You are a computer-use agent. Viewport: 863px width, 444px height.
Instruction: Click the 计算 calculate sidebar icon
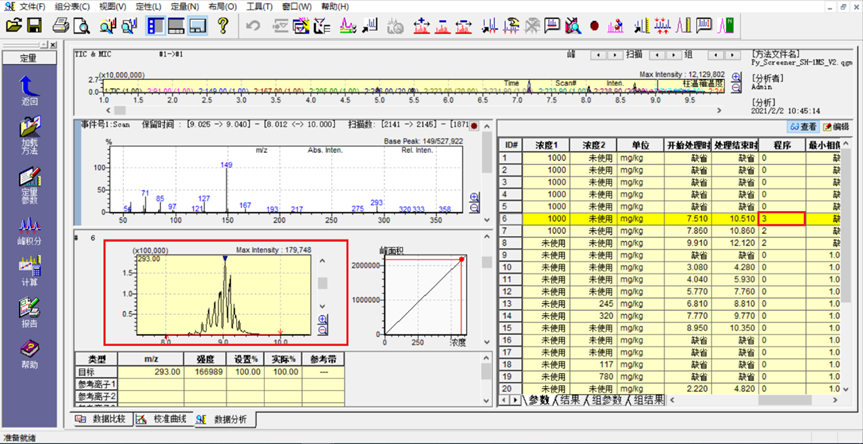[x=29, y=272]
